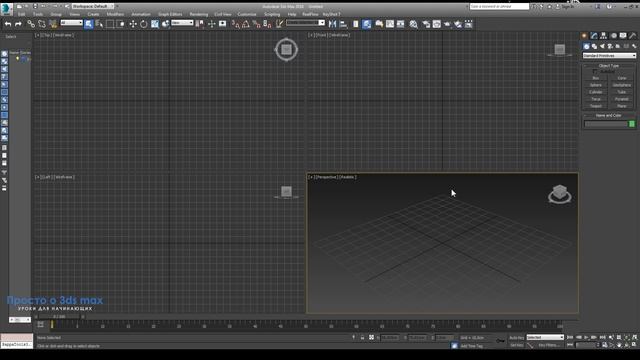Open the selection filter dropdown labeled All
Screen dimensions: 640x360
coord(71,23)
